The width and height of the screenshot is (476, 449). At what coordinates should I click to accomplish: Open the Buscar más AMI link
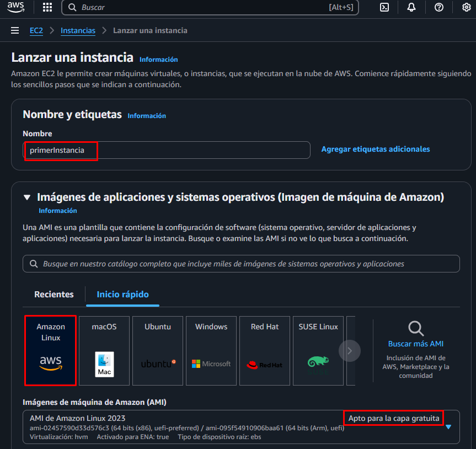coord(415,344)
